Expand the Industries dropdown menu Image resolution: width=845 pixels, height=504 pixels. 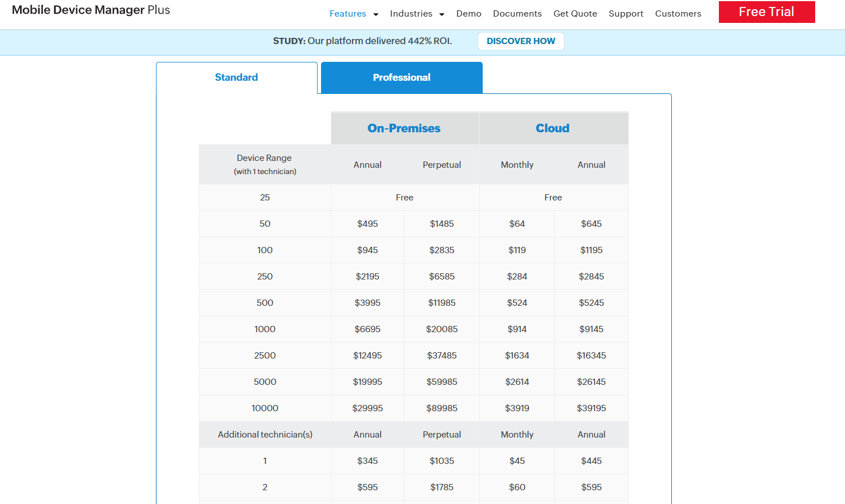tap(411, 14)
